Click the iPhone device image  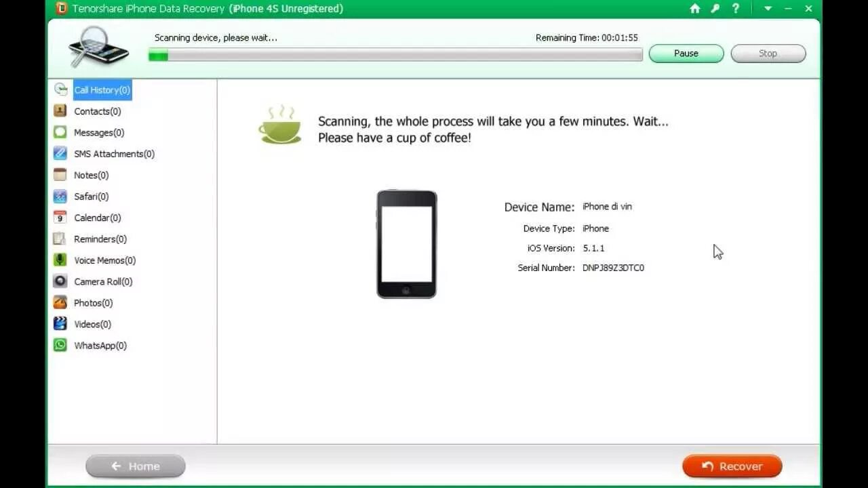click(407, 244)
